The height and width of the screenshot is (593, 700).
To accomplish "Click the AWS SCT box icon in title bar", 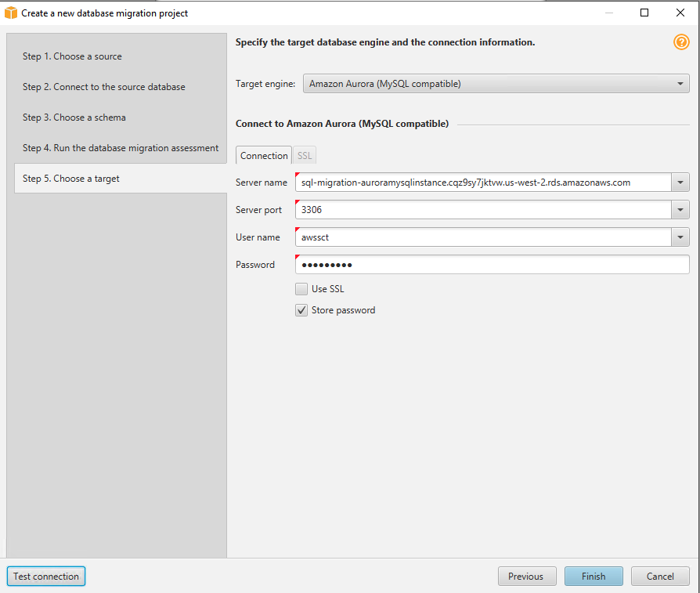I will [11, 13].
